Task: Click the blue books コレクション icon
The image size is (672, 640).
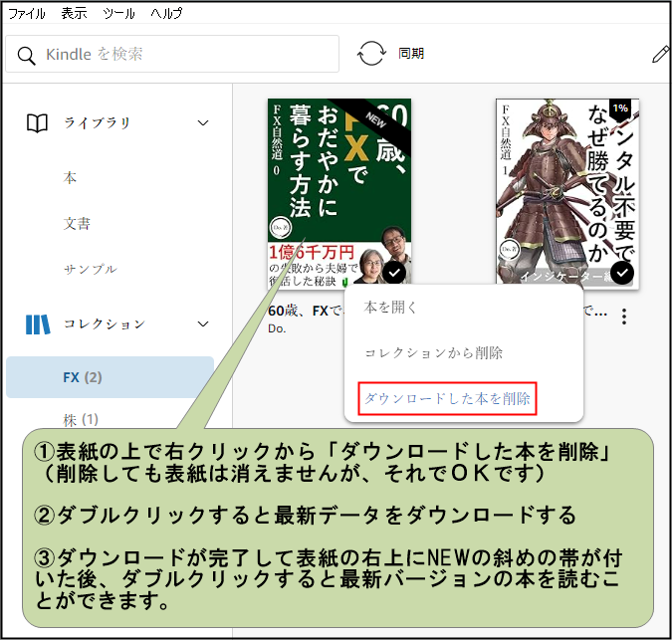Action: tap(38, 324)
